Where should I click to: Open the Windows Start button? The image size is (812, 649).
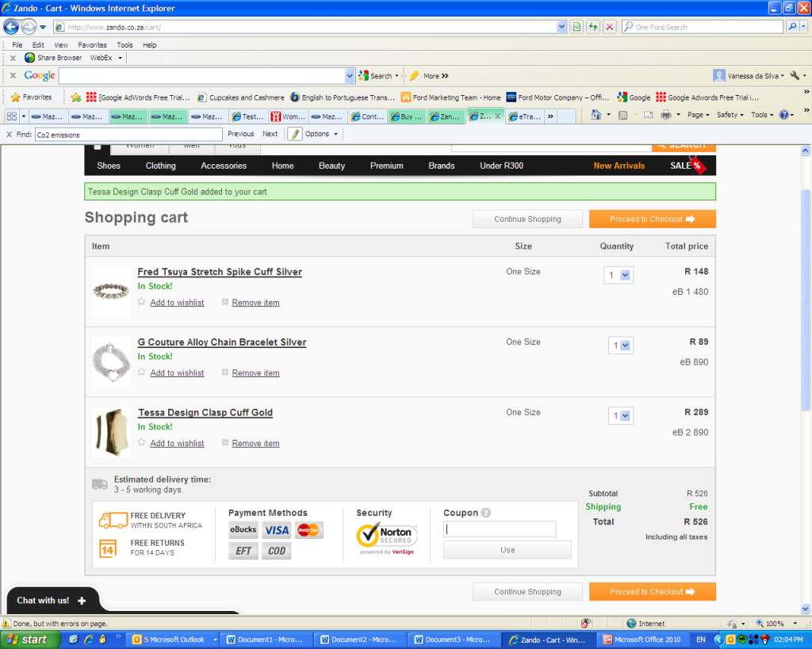[30, 639]
